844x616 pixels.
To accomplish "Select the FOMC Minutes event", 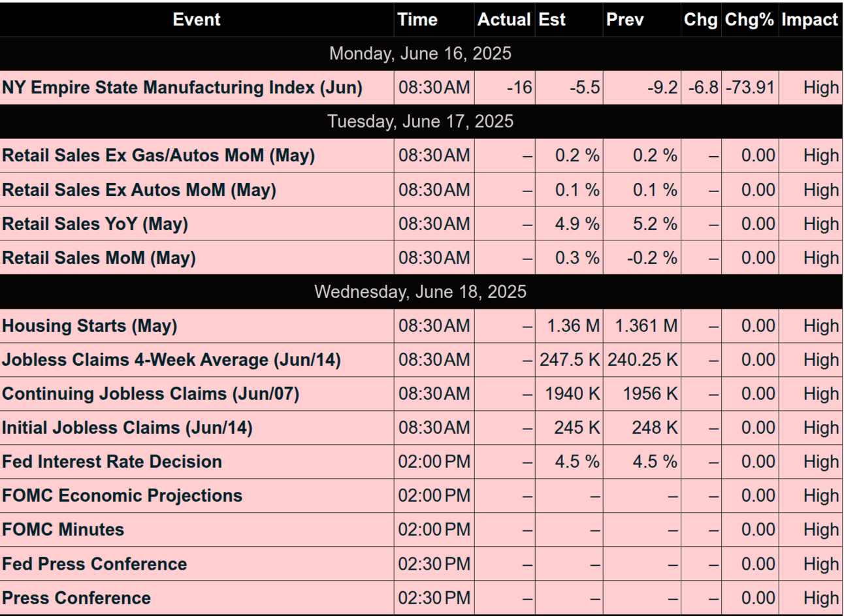I will tap(63, 529).
